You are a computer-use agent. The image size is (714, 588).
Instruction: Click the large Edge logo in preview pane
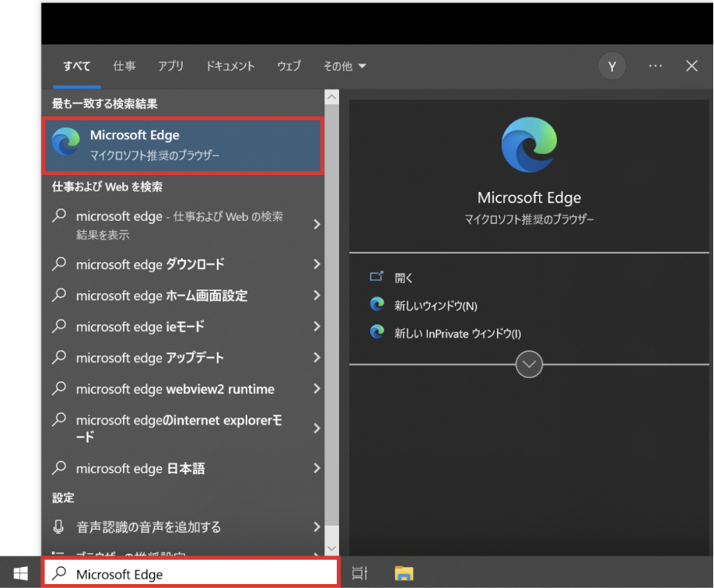click(x=529, y=145)
